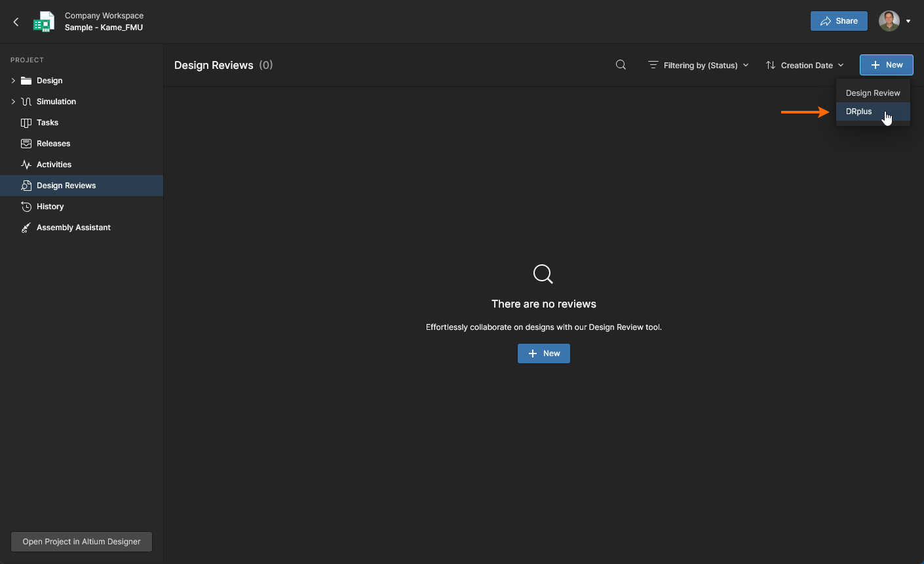Click Open Project in Altium Designer
The image size is (924, 564).
pos(82,542)
